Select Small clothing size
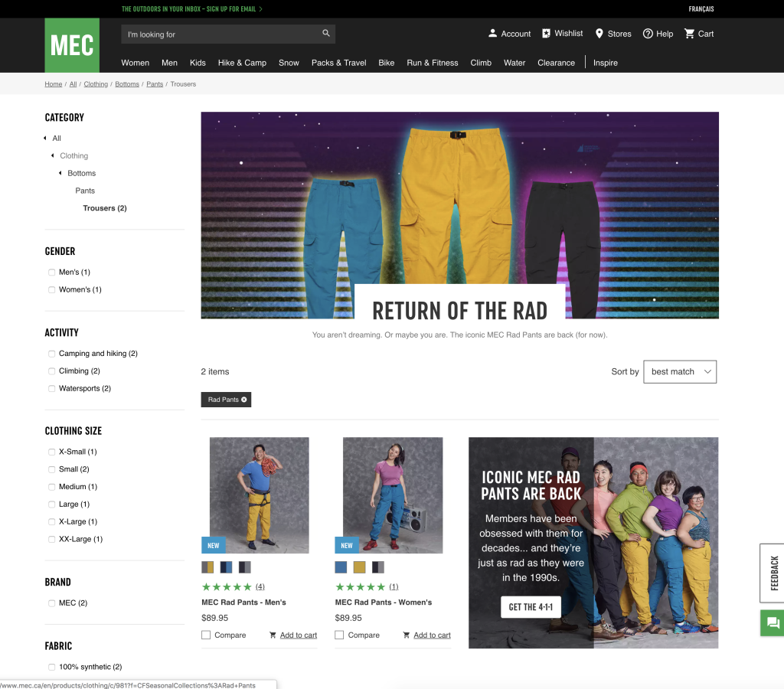Screen dimensions: 784x689 [51, 469]
